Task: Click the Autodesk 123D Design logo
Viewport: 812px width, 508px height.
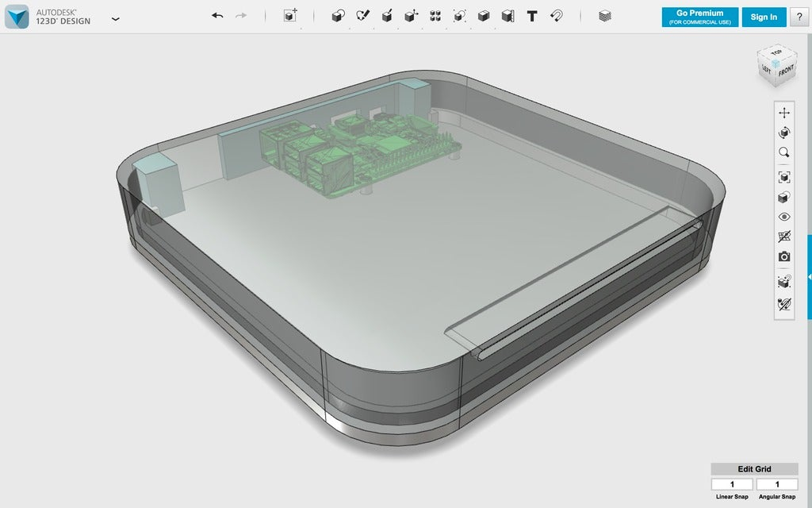Action: pyautogui.click(x=17, y=17)
